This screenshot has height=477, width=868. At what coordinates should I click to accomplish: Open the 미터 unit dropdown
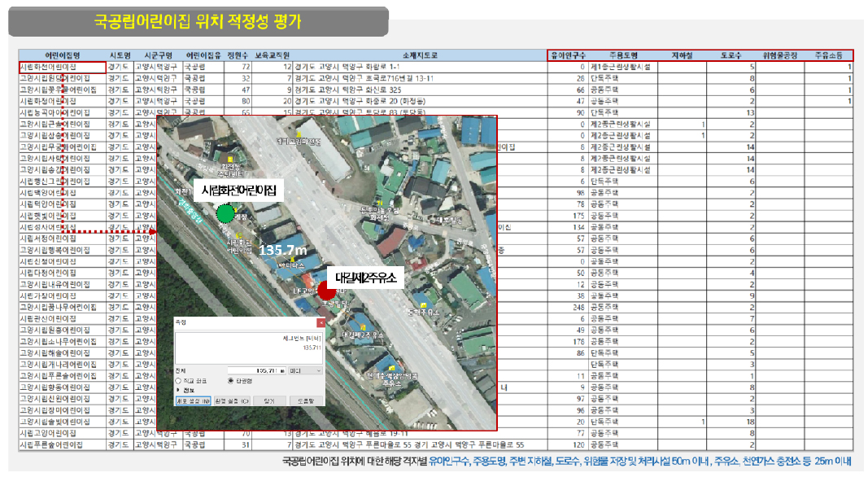[x=305, y=370]
